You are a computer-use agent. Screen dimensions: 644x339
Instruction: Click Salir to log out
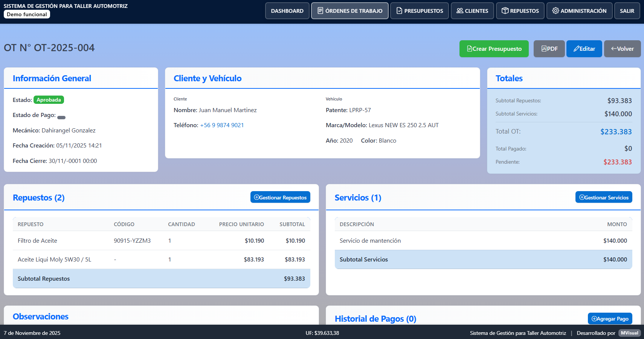tap(627, 11)
